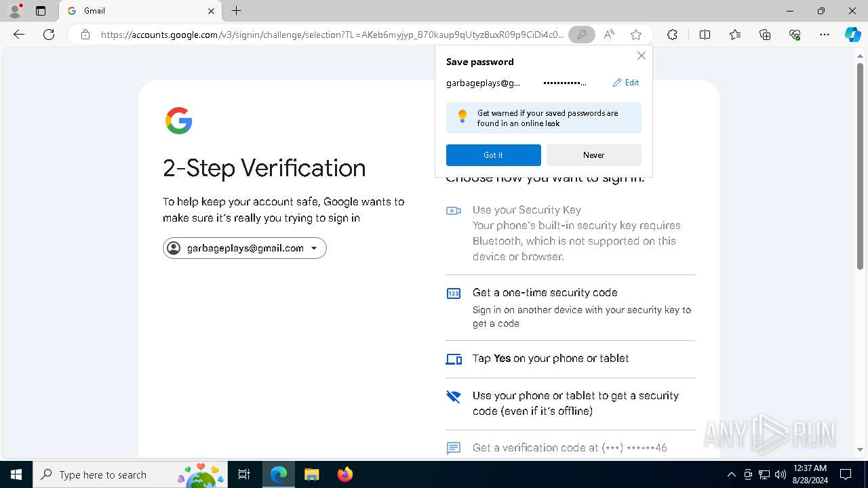Click Never save password button

pos(593,155)
